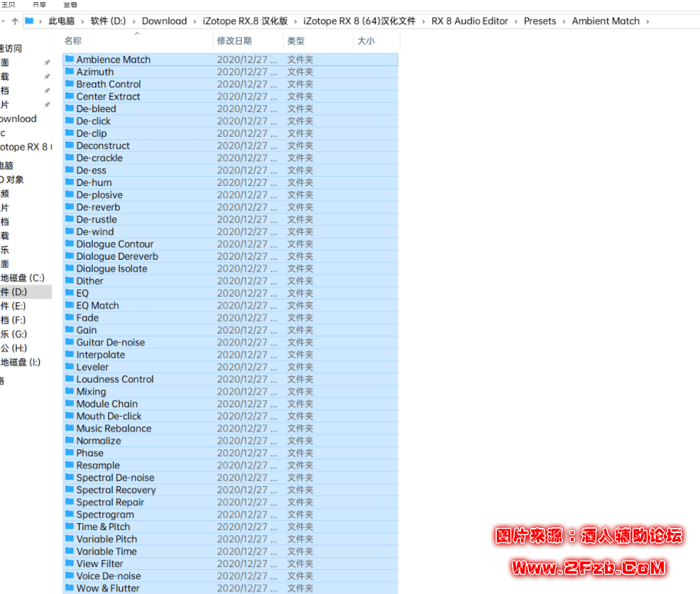This screenshot has width=700, height=594.
Task: Expand chevron after 软件 (D:) breadcrumb
Action: click(134, 21)
